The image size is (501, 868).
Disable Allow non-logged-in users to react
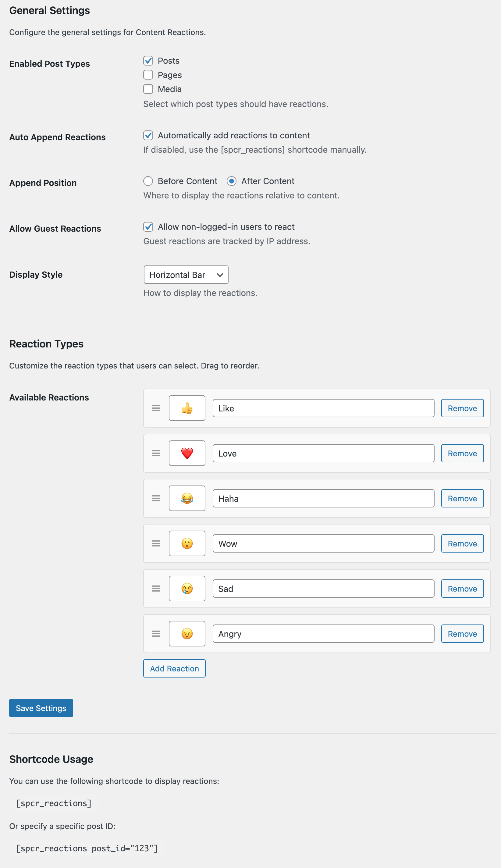pos(148,227)
